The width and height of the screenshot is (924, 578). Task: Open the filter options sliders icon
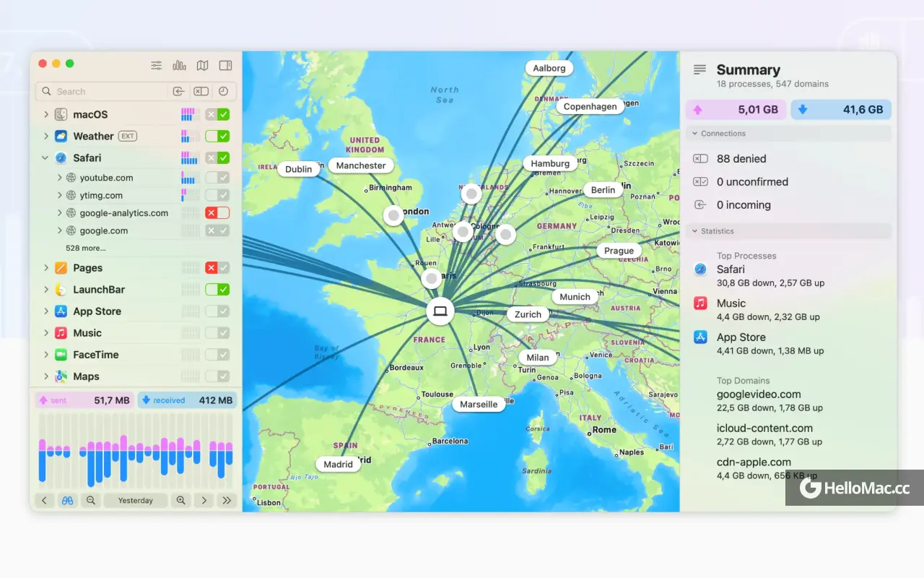156,65
